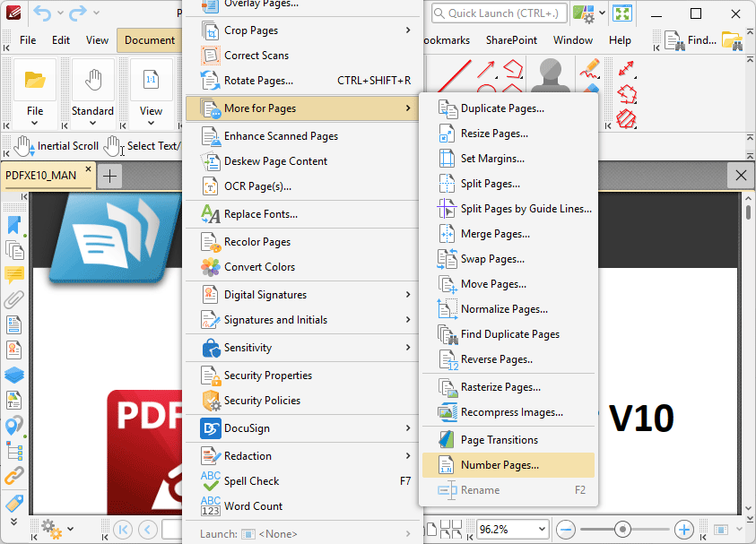Expand the DocuSign submenu

point(408,428)
